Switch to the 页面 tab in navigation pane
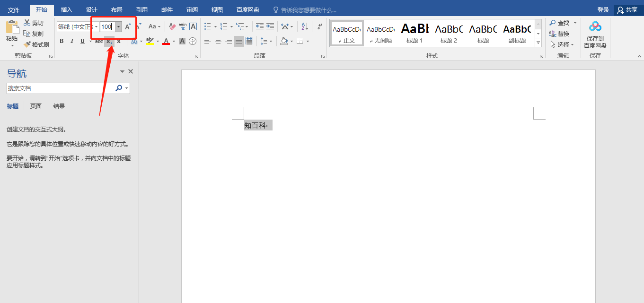644x303 pixels. [x=36, y=106]
